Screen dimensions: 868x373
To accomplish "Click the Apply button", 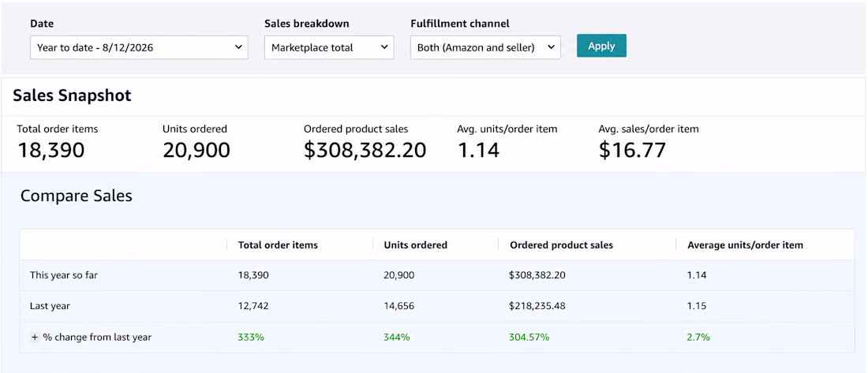I will tap(601, 46).
